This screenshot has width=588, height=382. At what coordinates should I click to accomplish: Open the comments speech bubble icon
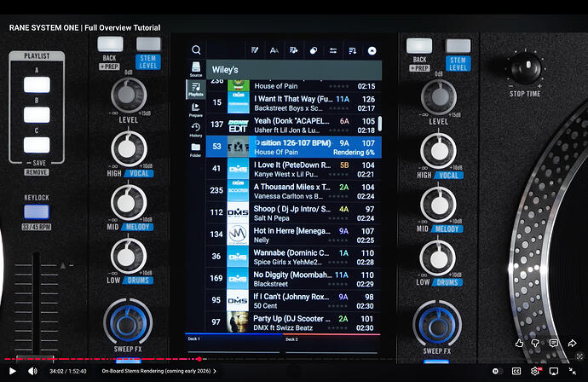tap(554, 343)
